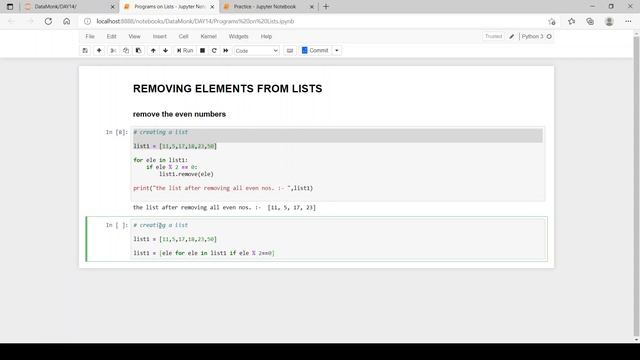Go to the browser home page
The height and width of the screenshot is (360, 640).
coord(67,21)
